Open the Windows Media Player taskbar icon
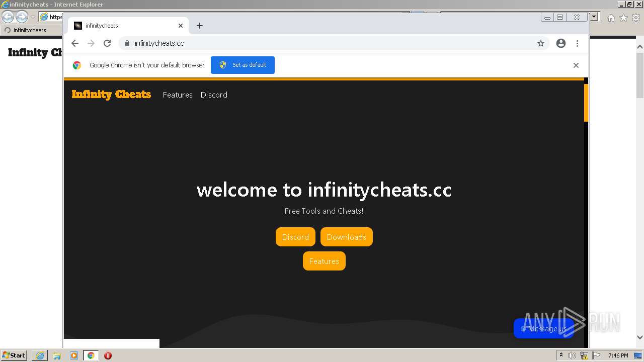Image resolution: width=644 pixels, height=362 pixels. click(x=74, y=355)
